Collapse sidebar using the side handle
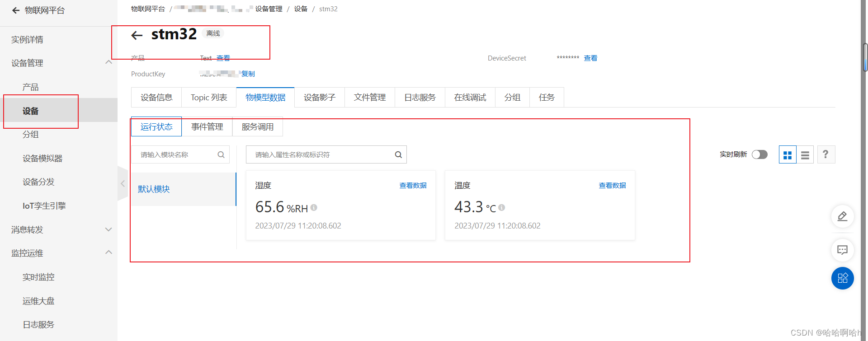Image resolution: width=868 pixels, height=341 pixels. point(123,183)
